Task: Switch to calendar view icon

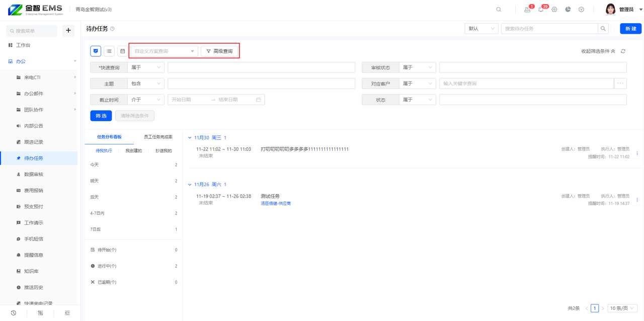Action: (x=122, y=51)
